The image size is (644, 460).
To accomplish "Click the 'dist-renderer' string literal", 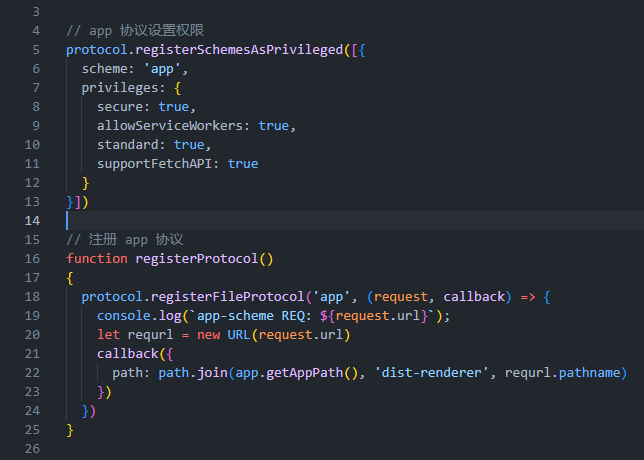I will (x=431, y=373).
